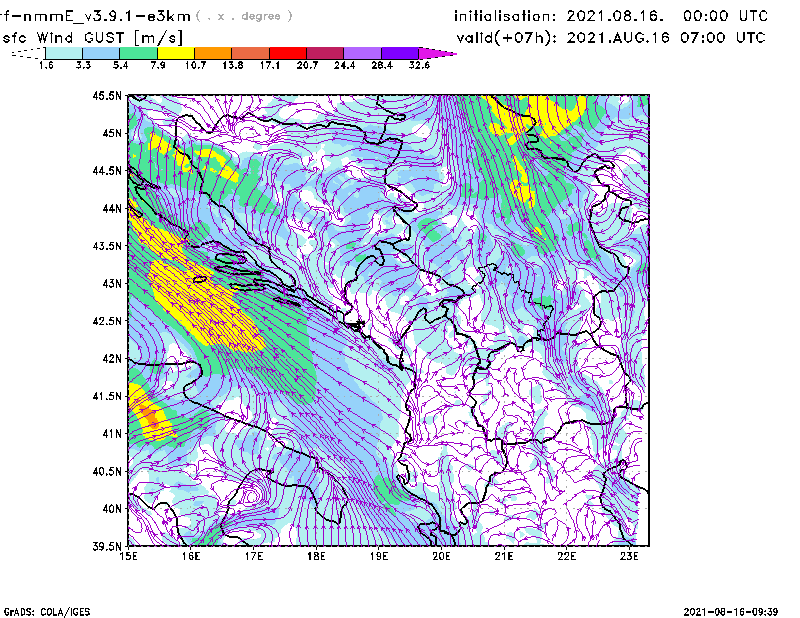Click the "44N" latitude label

click(112, 208)
